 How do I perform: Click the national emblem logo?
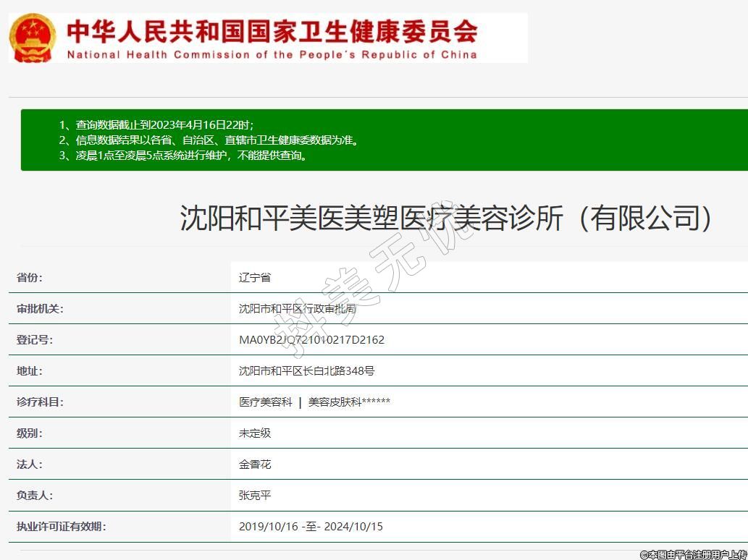[33, 38]
